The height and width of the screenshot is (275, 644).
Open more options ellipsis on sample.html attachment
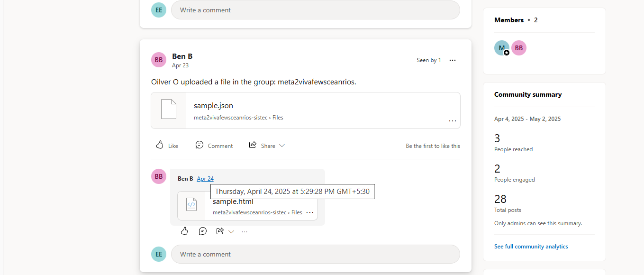point(310,212)
